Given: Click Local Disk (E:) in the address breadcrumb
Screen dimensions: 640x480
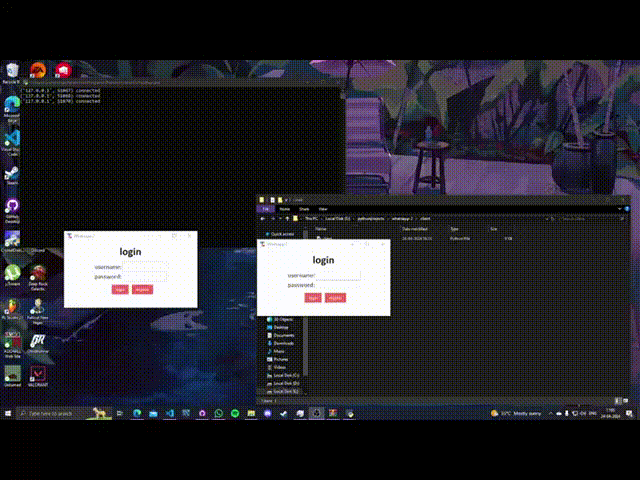Looking at the screenshot, I should click(338, 219).
